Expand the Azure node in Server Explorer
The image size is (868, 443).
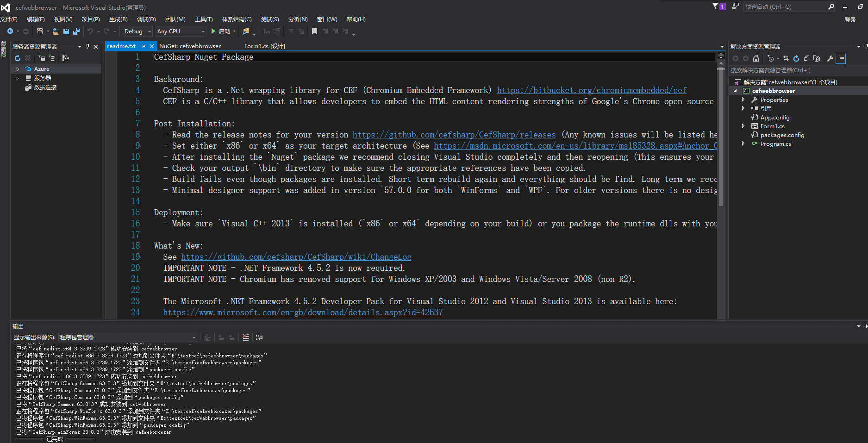[18, 69]
